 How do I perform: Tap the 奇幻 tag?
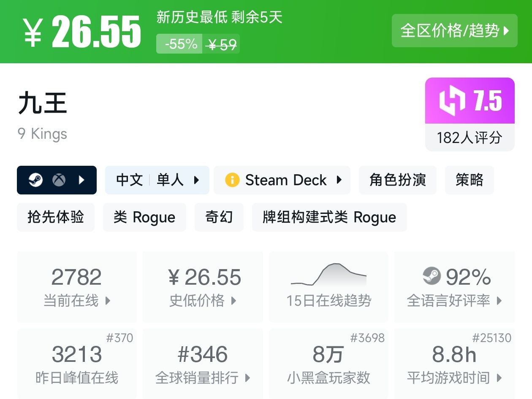(219, 217)
